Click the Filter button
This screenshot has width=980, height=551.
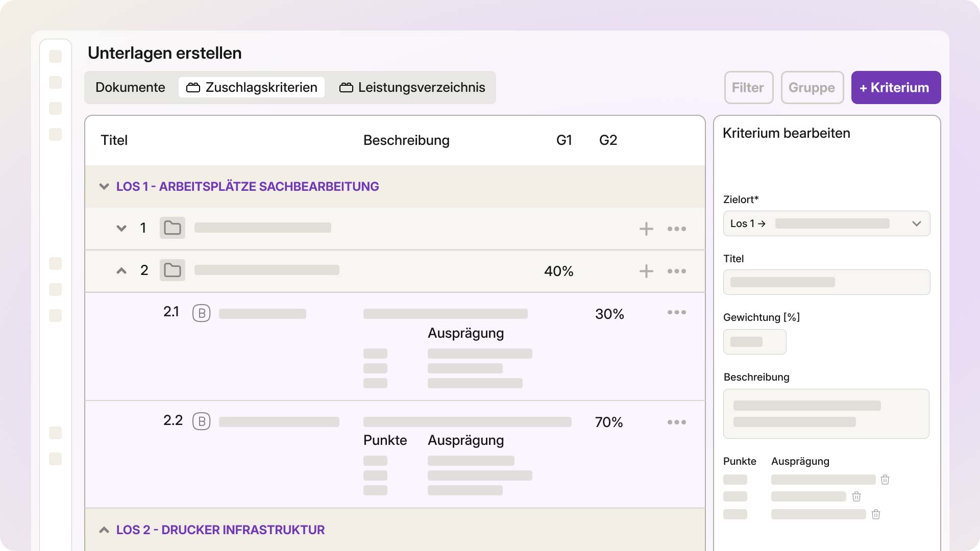coord(749,88)
